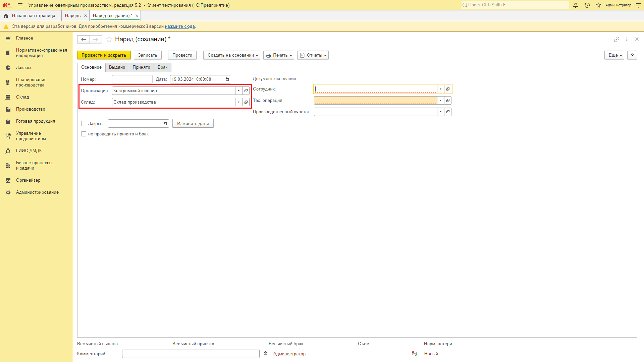
Task: Click the Главное crown icon in sidebar
Action: coord(8,38)
